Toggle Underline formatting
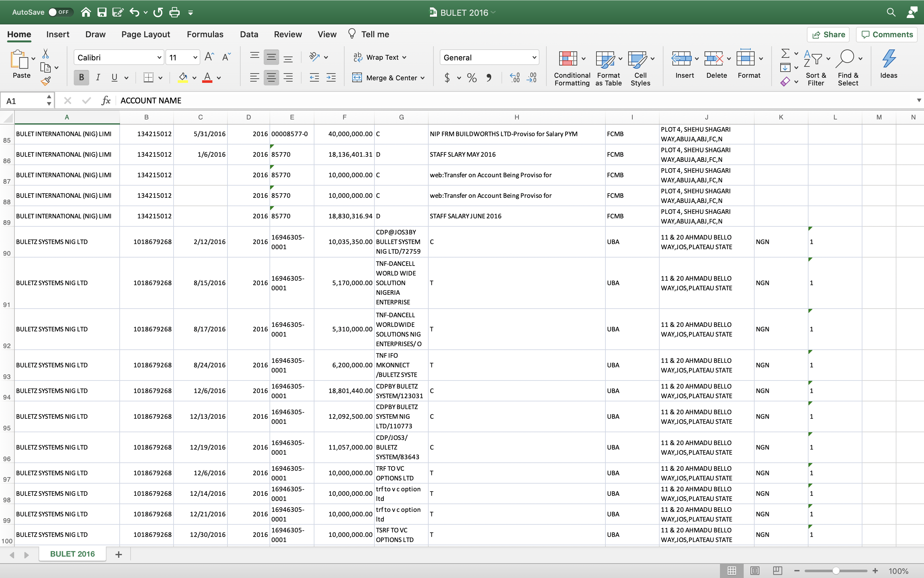Image resolution: width=924 pixels, height=578 pixels. coord(114,78)
